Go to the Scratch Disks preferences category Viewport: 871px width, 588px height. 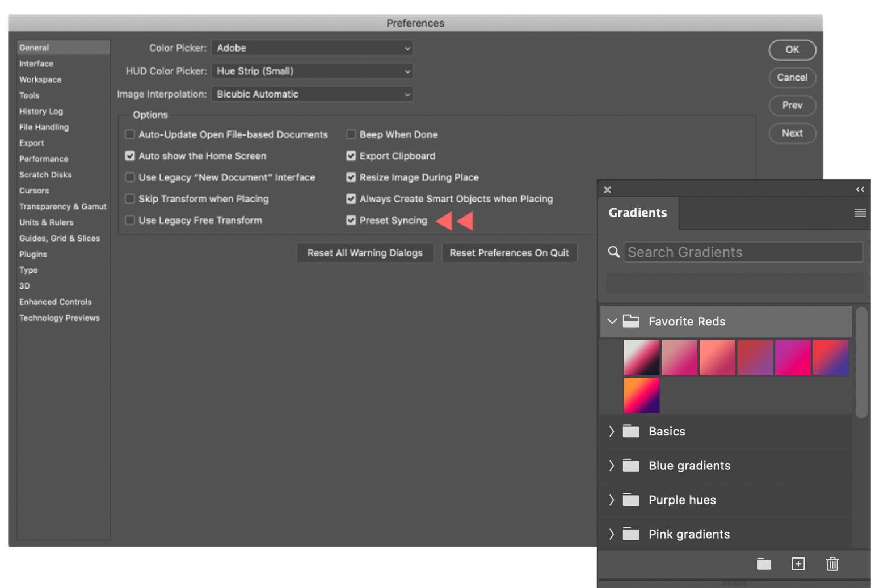click(x=45, y=175)
